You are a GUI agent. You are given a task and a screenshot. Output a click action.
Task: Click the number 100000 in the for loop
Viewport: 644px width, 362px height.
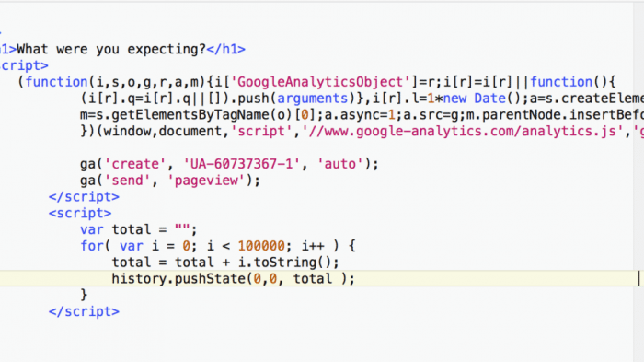point(261,246)
